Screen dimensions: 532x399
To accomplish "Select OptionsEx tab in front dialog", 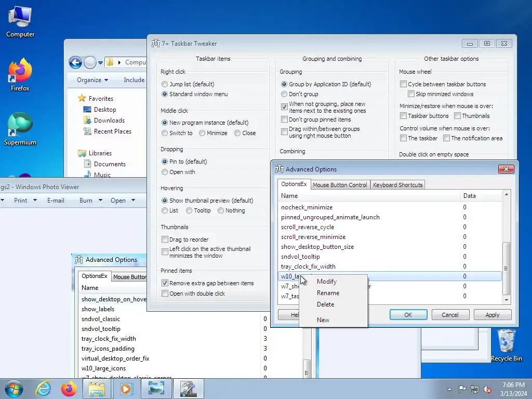I will click(294, 184).
